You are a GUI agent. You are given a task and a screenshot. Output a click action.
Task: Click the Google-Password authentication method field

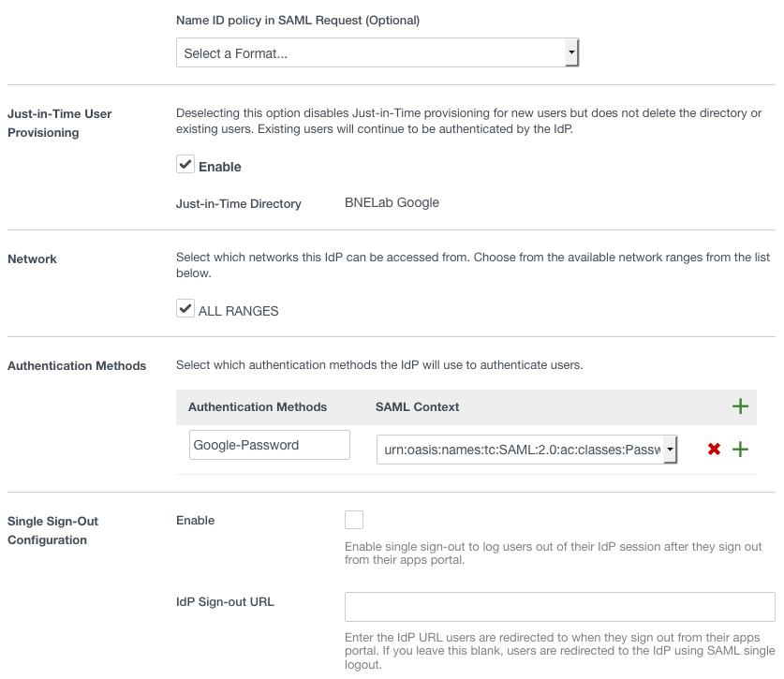[x=269, y=445]
